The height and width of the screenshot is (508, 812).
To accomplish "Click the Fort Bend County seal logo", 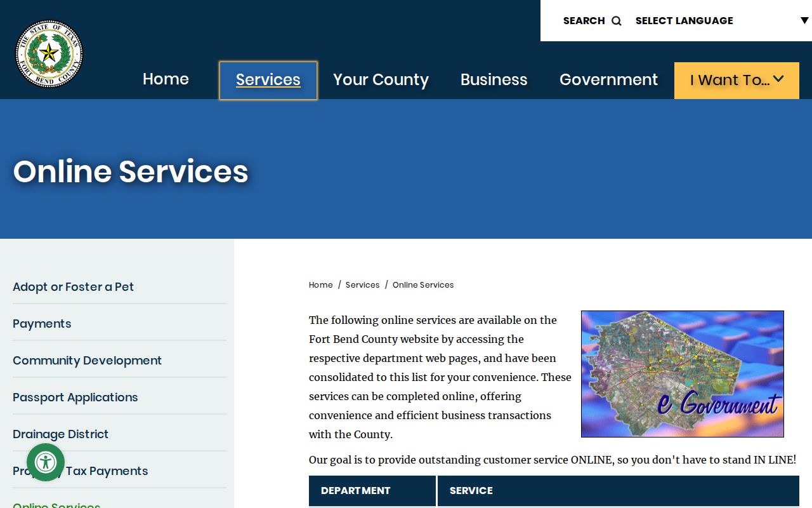I will point(49,53).
